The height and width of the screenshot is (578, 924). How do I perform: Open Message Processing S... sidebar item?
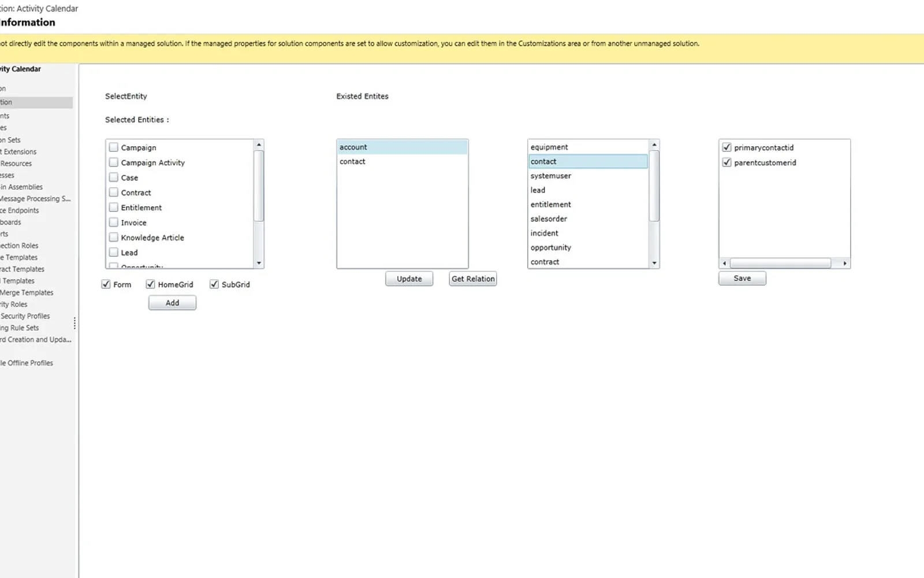35,199
